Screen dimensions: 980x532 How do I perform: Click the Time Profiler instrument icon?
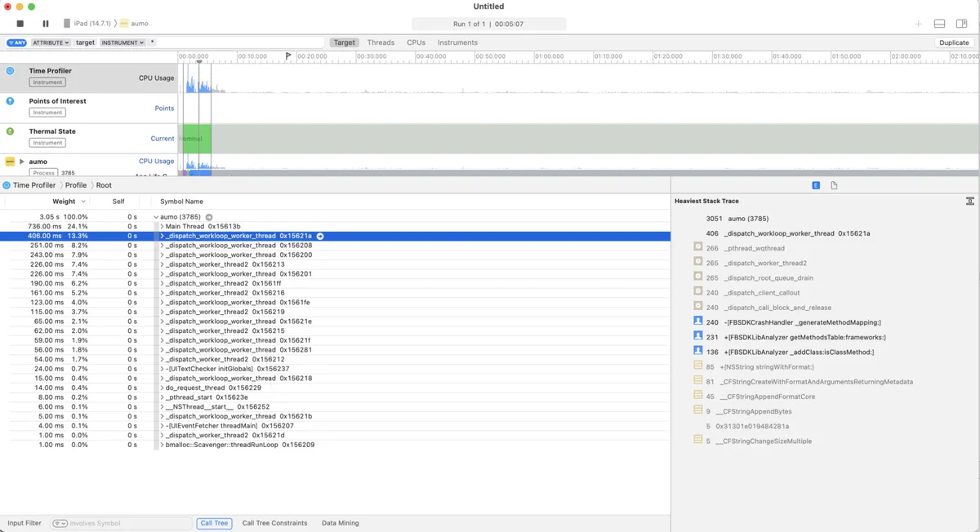click(10, 71)
